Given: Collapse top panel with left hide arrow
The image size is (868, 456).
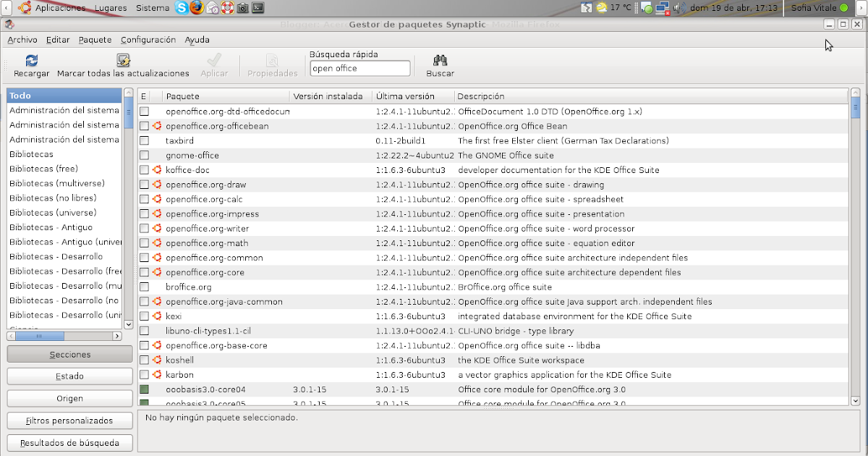Looking at the screenshot, I should point(4,8).
